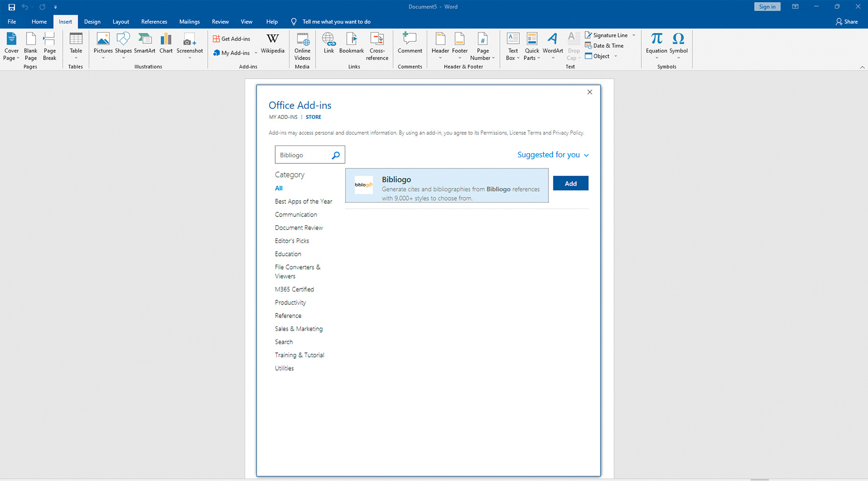This screenshot has height=481, width=868.
Task: Open the Mailings tab
Action: (189, 21)
